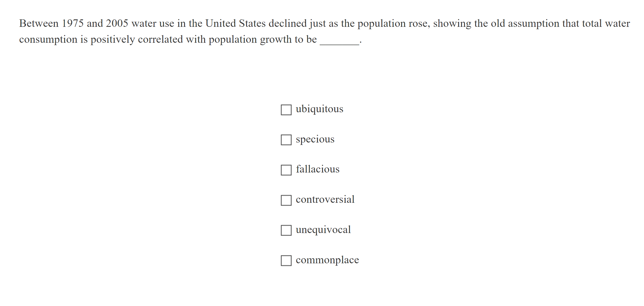Click the word "consumption" starting line two

(x=48, y=40)
